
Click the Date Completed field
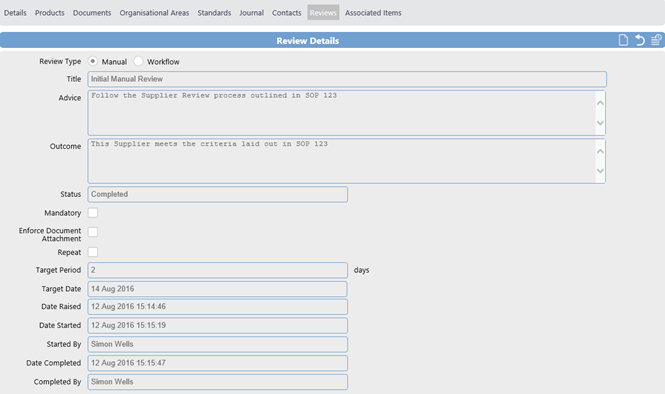(218, 363)
